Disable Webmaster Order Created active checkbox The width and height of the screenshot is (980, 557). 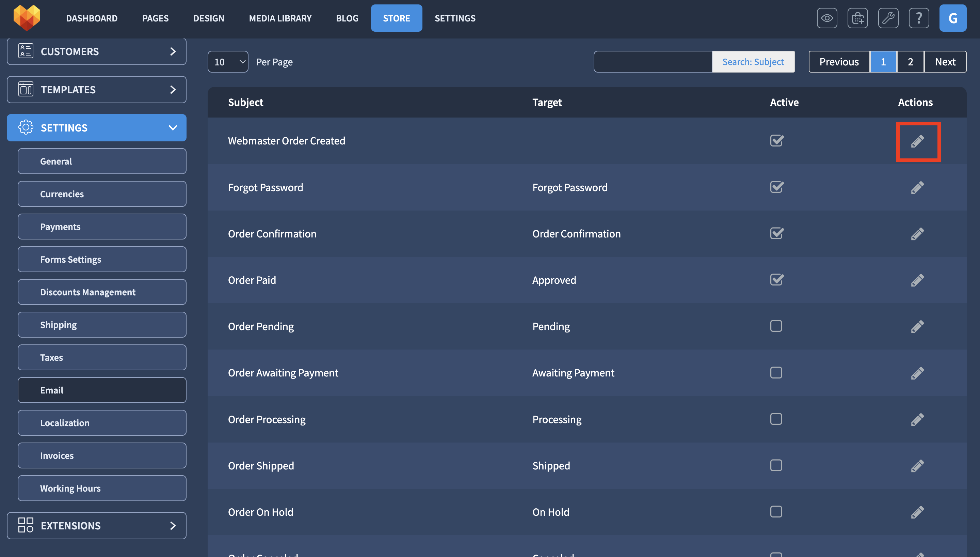777,141
